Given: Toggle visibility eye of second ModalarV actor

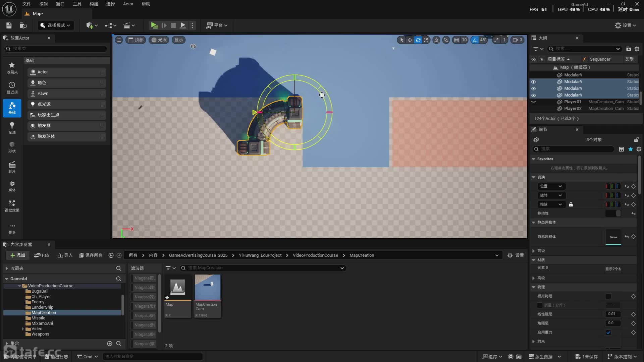Looking at the screenshot, I should tap(533, 82).
